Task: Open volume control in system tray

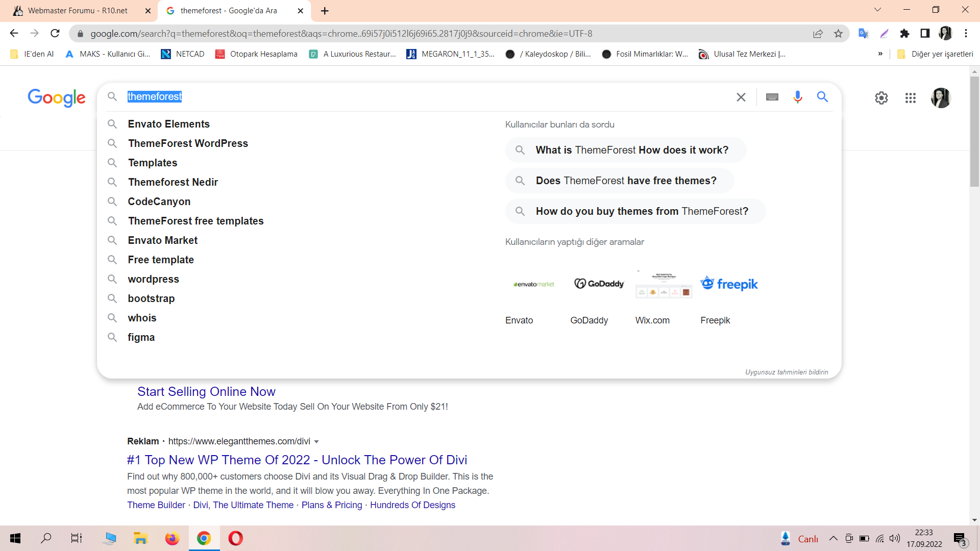Action: (x=895, y=538)
